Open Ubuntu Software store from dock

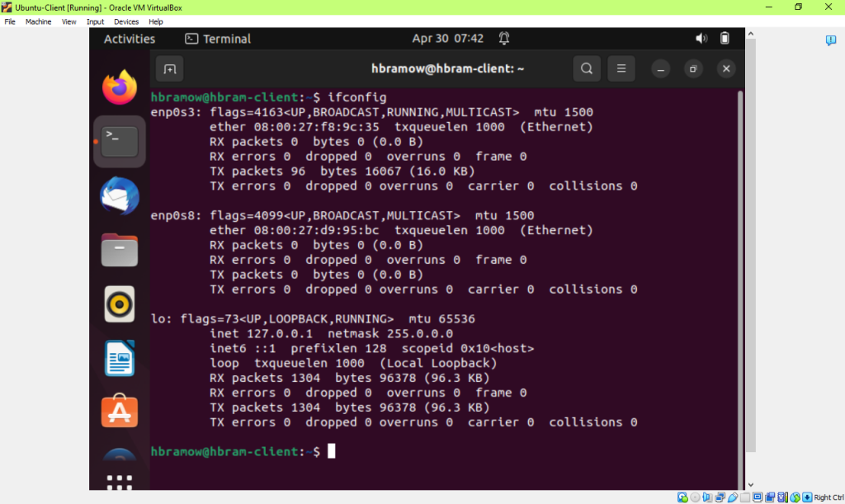click(x=120, y=411)
